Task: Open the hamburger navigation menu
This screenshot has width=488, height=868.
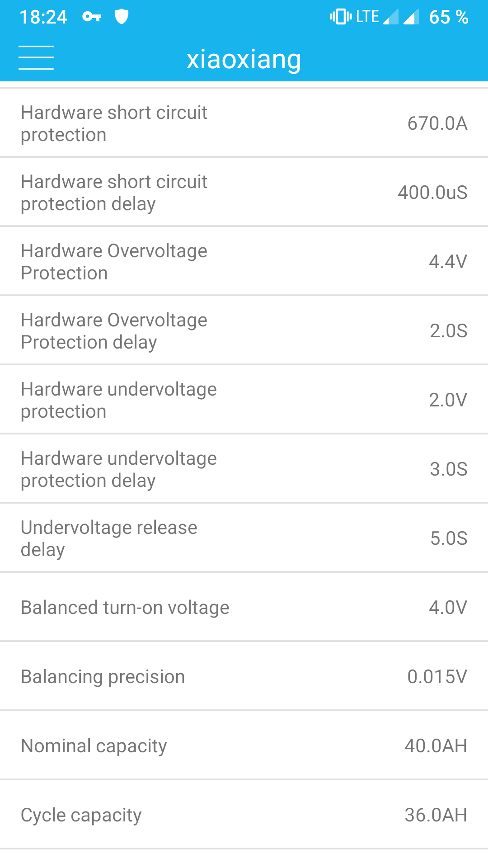Action: point(36,58)
